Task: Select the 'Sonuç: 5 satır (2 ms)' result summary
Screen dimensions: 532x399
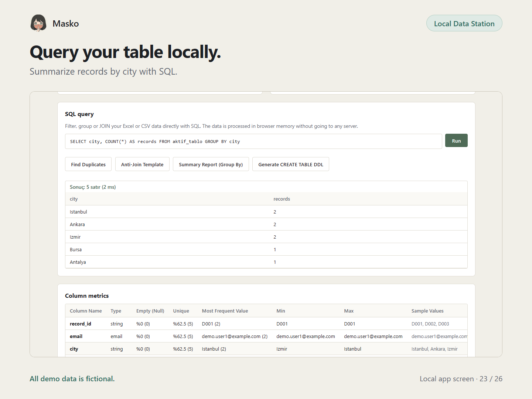Action: [x=93, y=187]
